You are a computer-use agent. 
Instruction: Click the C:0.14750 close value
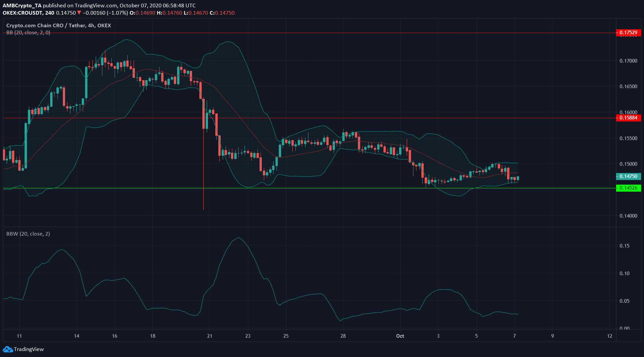pos(222,13)
